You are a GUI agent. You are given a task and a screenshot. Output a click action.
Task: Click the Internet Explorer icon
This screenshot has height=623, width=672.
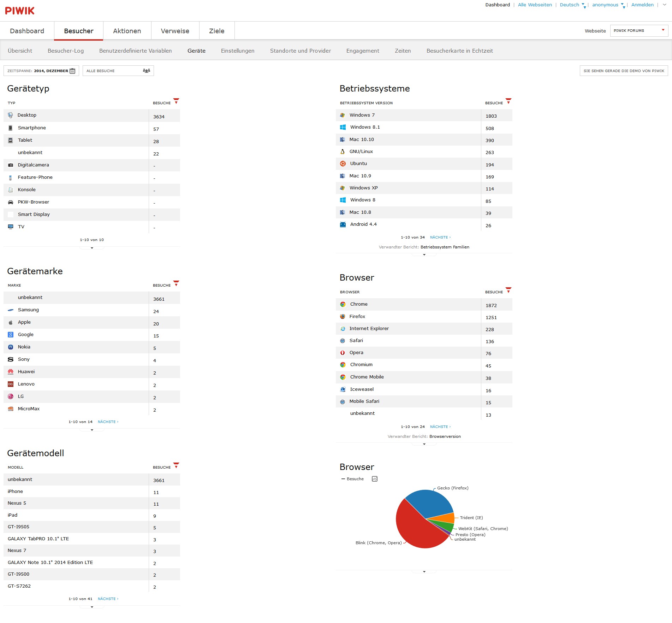tap(343, 329)
